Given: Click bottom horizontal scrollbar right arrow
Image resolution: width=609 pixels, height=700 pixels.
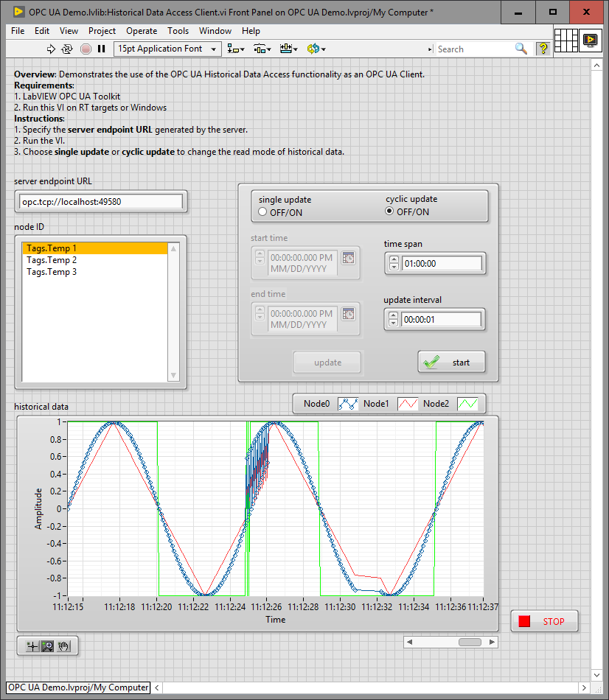Looking at the screenshot, I should point(584,687).
